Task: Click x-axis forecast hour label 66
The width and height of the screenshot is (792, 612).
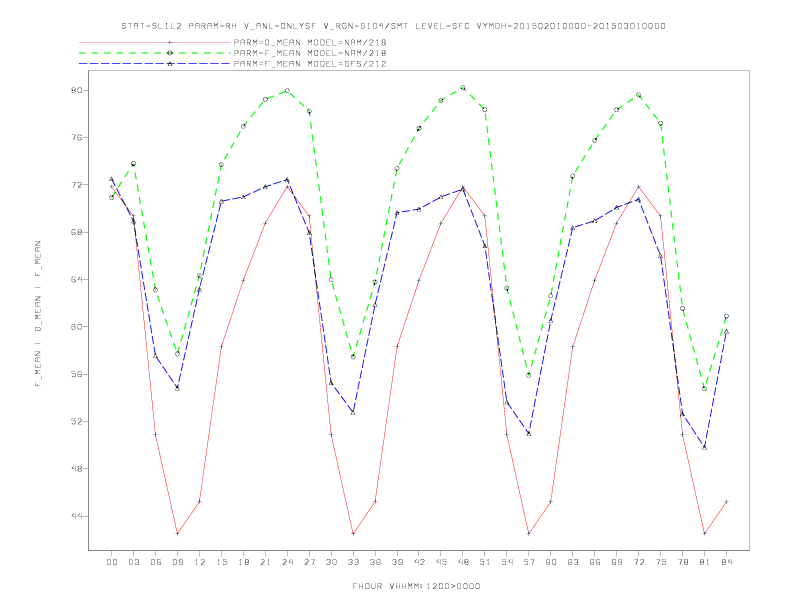Action: point(595,562)
